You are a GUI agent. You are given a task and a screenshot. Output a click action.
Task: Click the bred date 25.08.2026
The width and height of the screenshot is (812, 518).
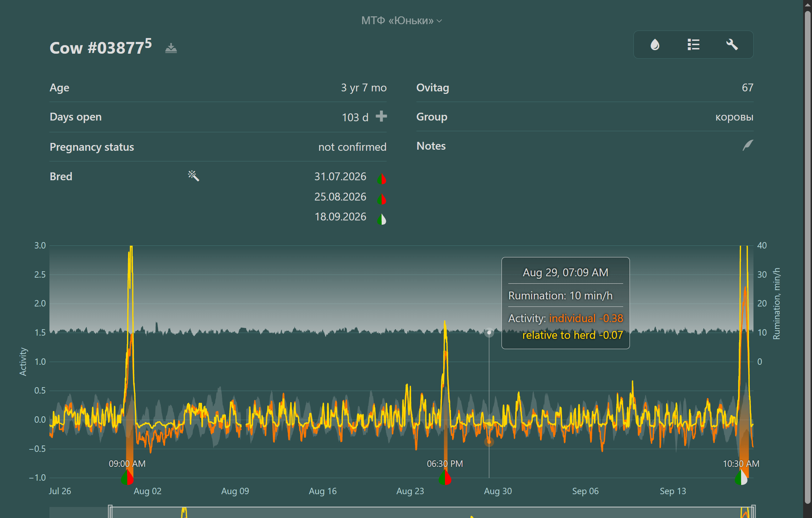(340, 197)
